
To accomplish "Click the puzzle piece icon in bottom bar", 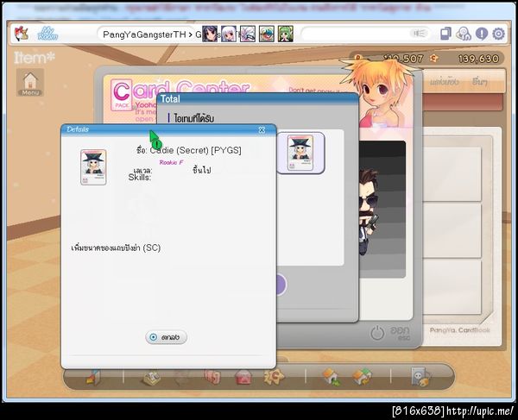I will point(274,377).
